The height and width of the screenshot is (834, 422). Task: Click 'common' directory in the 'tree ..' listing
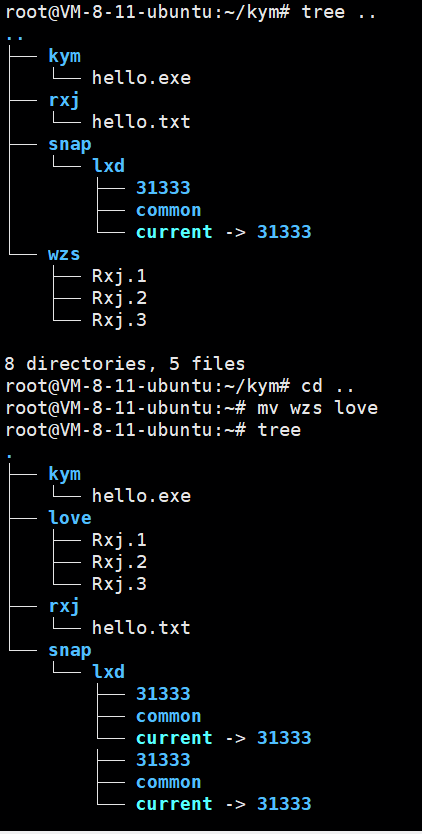tap(169, 210)
